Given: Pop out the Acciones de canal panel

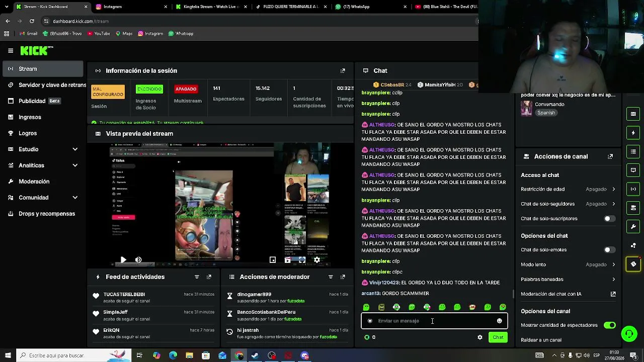Looking at the screenshot, I should (x=610, y=156).
